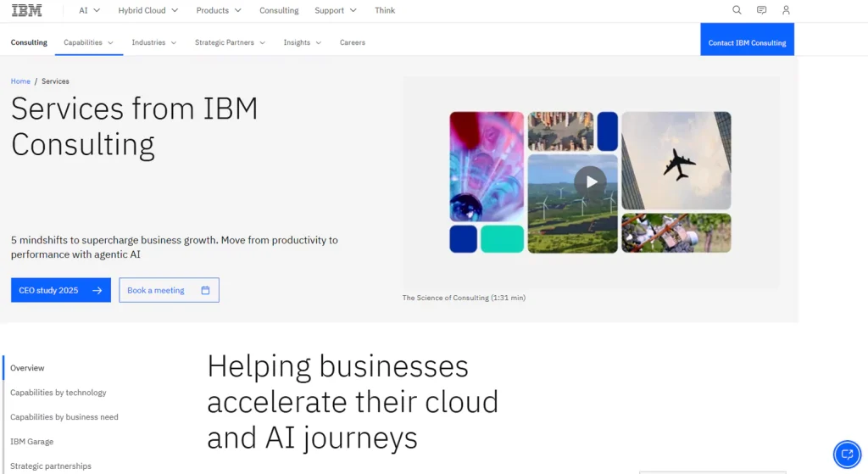
Task: Expand the Capabilities submenu
Action: 88,42
